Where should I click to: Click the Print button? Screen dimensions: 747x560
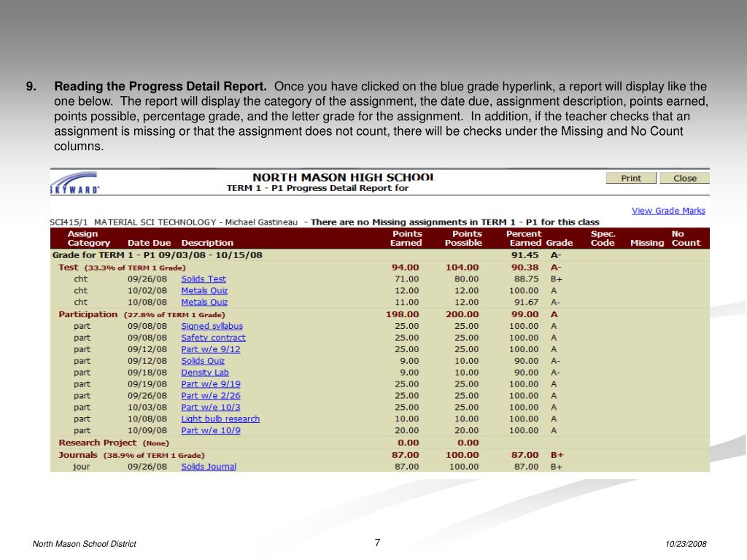pos(631,178)
